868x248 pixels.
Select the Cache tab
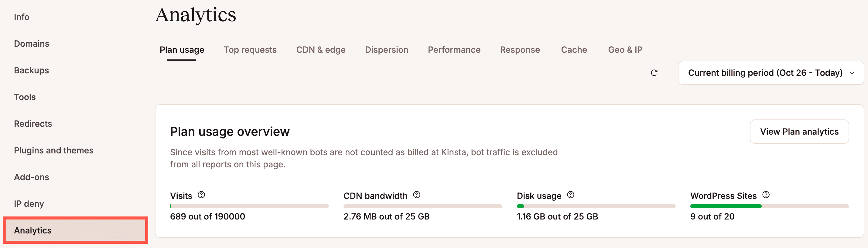tap(574, 49)
